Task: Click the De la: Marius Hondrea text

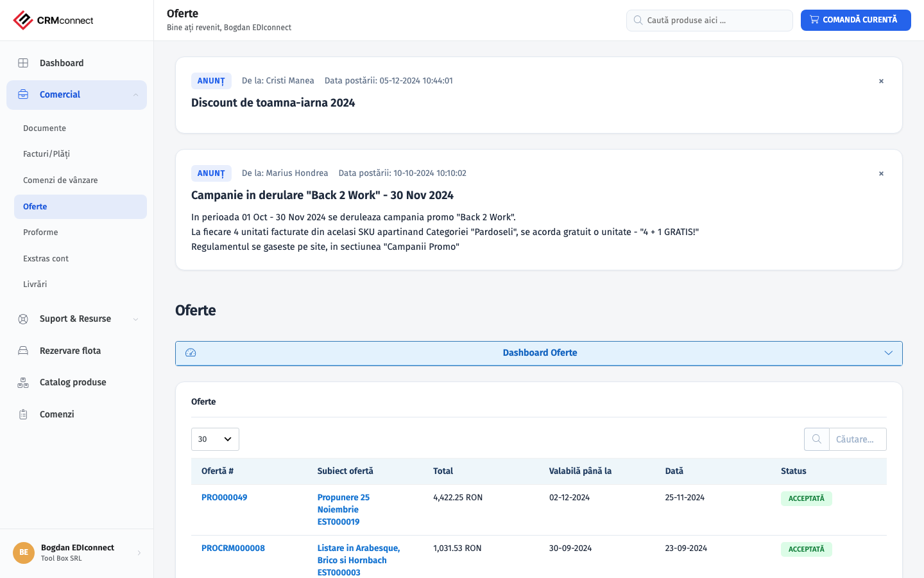Action: 285,173
